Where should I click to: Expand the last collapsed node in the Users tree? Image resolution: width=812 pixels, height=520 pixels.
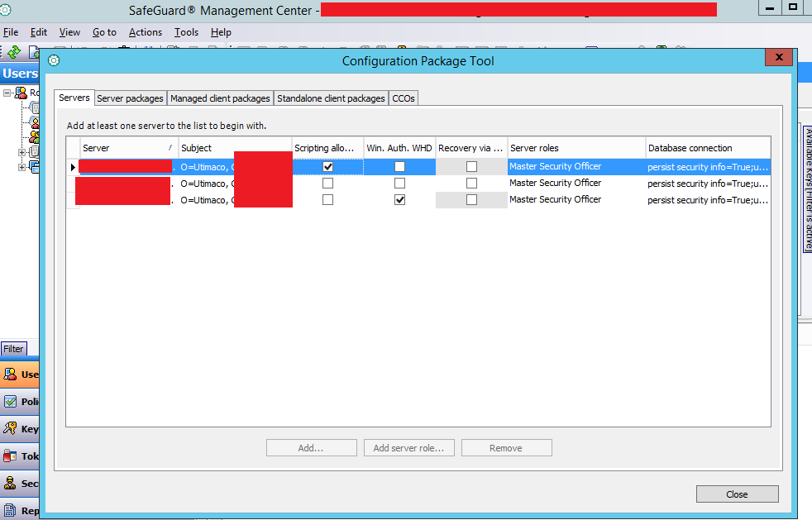tap(22, 167)
